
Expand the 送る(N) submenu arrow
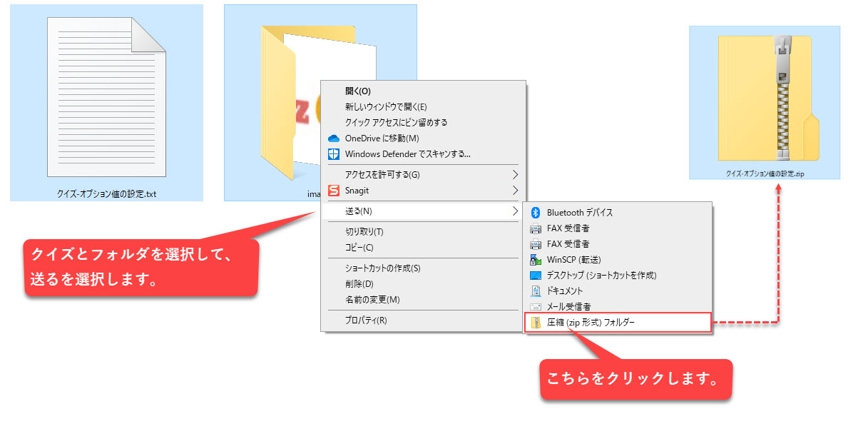coord(515,211)
